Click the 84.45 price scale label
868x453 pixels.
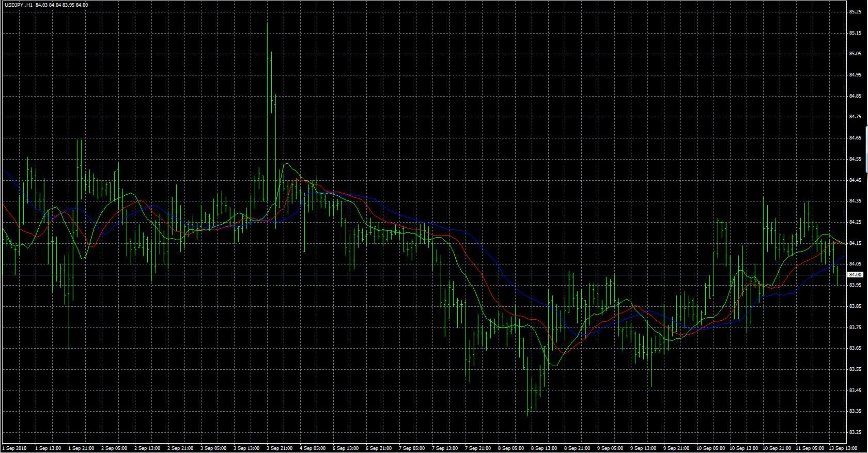(855, 180)
